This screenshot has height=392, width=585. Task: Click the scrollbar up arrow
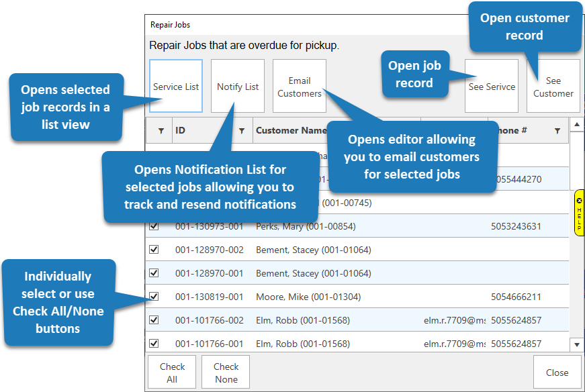(576, 125)
